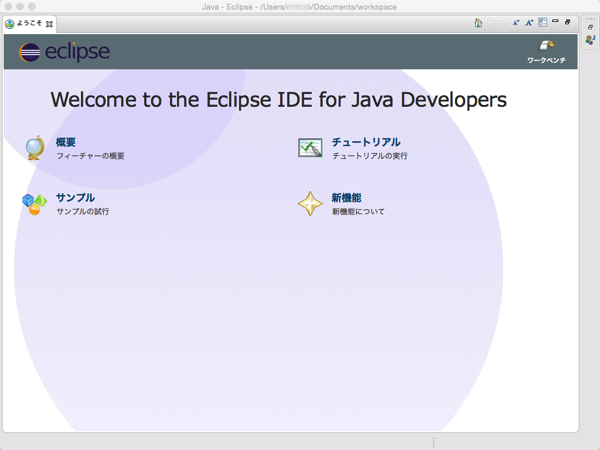The width and height of the screenshot is (600, 450).
Task: Open the ワークベンチ workbench icon
Action: pos(547,46)
